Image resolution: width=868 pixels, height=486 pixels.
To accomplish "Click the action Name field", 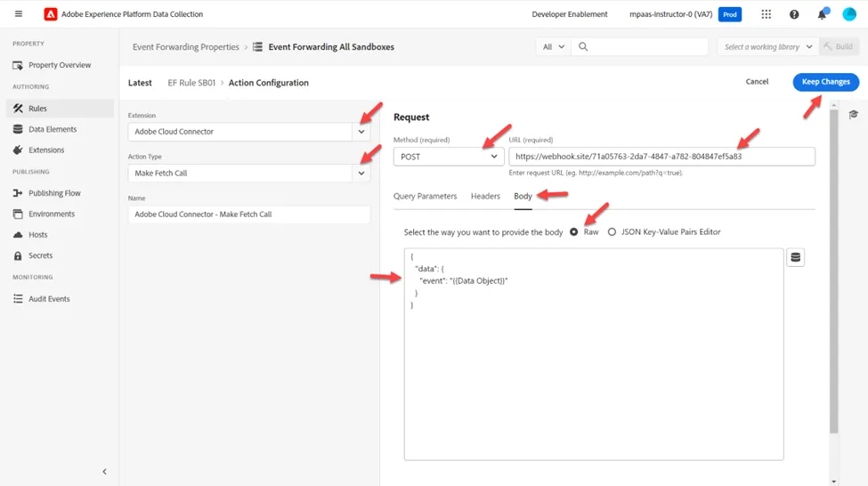I will [x=249, y=215].
